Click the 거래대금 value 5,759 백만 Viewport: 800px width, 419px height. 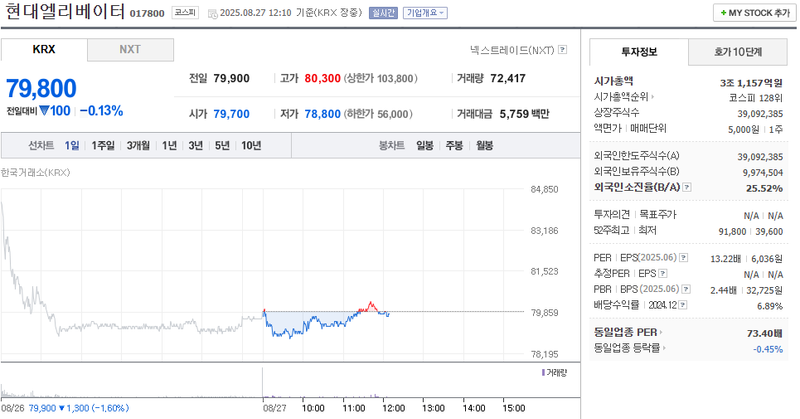click(524, 114)
